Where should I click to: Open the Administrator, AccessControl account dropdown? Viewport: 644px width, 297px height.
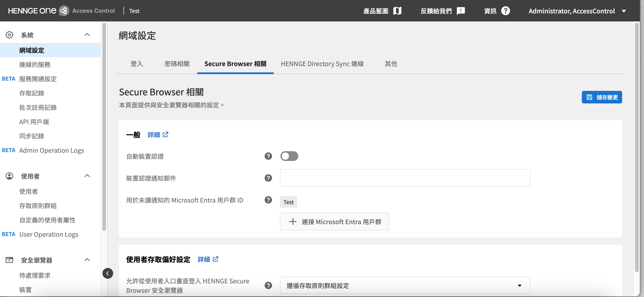(577, 11)
